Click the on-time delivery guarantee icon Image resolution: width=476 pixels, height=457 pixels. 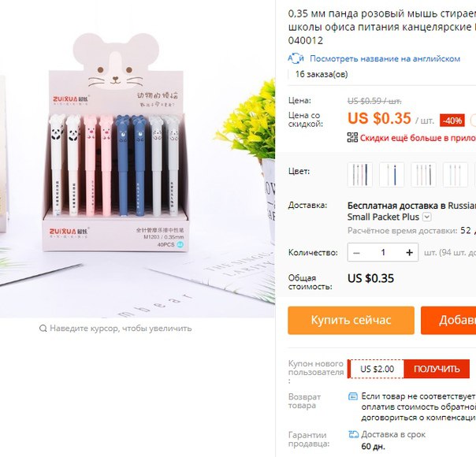pyautogui.click(x=353, y=435)
